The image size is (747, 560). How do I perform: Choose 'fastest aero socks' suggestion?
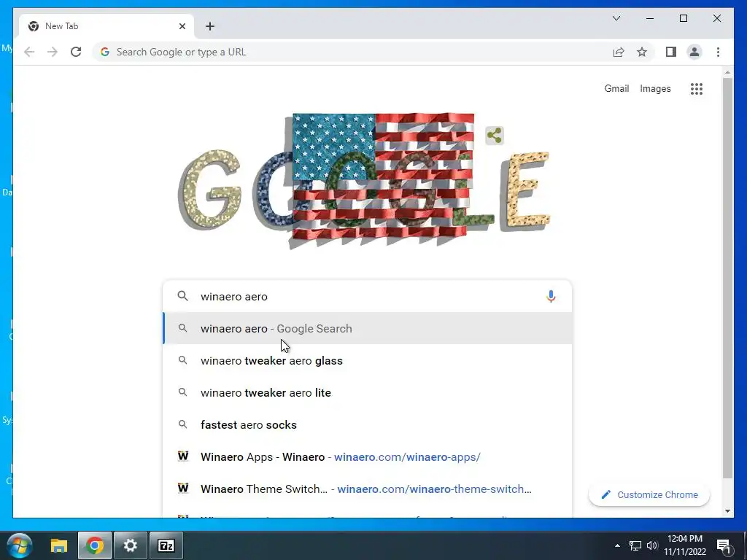point(368,425)
